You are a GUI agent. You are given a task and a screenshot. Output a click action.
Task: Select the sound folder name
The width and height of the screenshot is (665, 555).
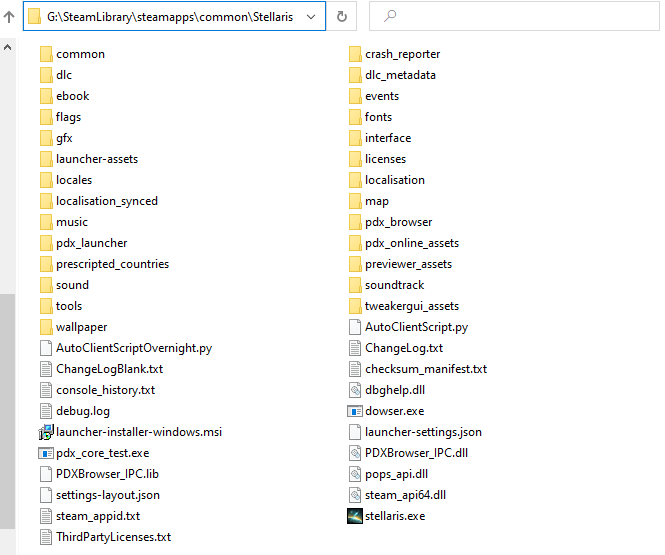[73, 285]
